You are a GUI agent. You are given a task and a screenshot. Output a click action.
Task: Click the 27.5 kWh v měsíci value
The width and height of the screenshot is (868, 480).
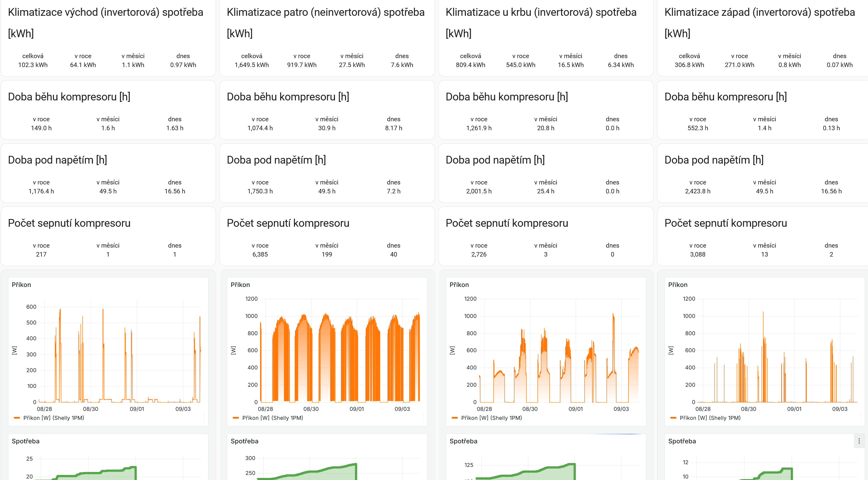pyautogui.click(x=351, y=65)
